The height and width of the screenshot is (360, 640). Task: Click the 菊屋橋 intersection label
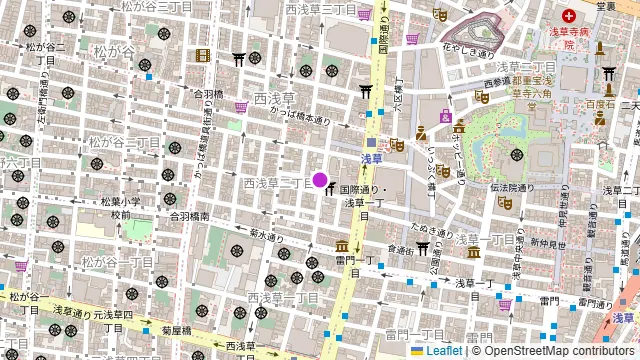pyautogui.click(x=176, y=330)
